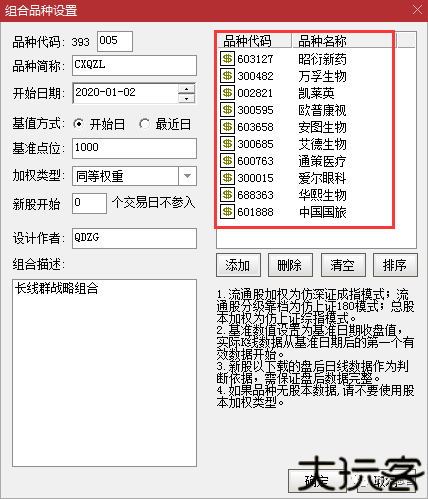428x499 pixels.
Task: Click the code 688363 in list
Action: click(x=255, y=195)
